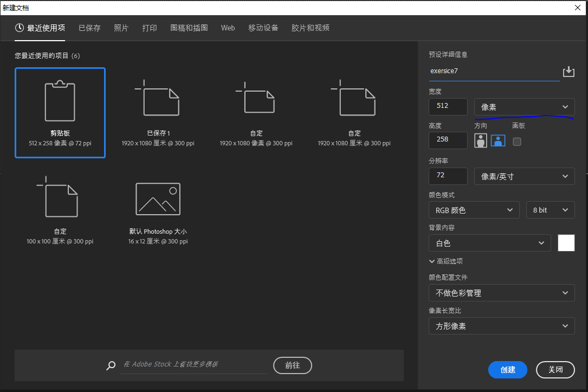
Task: Select portrait orientation icon
Action: coord(480,140)
